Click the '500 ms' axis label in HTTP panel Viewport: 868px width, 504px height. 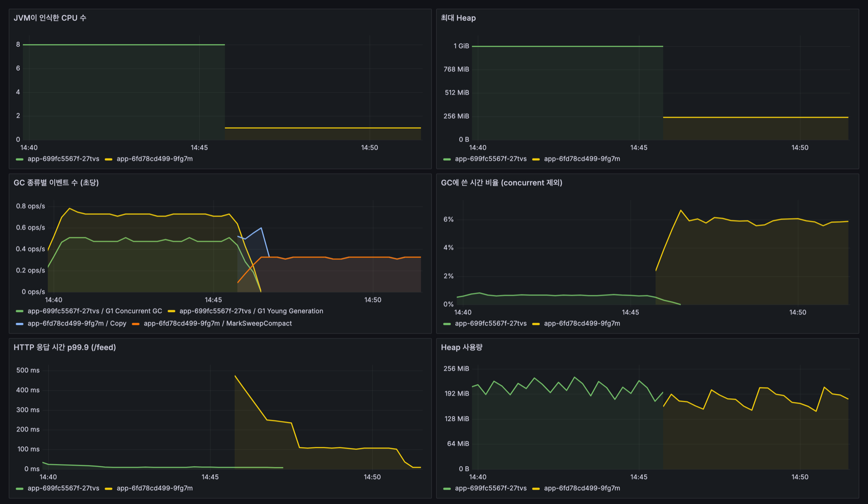pos(28,370)
